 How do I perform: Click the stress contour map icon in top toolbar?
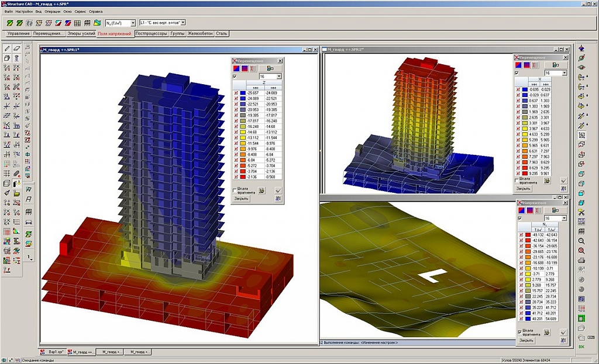[x=97, y=23]
